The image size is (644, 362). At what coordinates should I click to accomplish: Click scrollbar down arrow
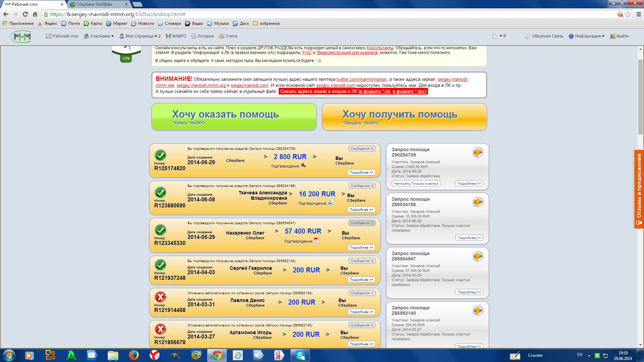pyautogui.click(x=640, y=345)
